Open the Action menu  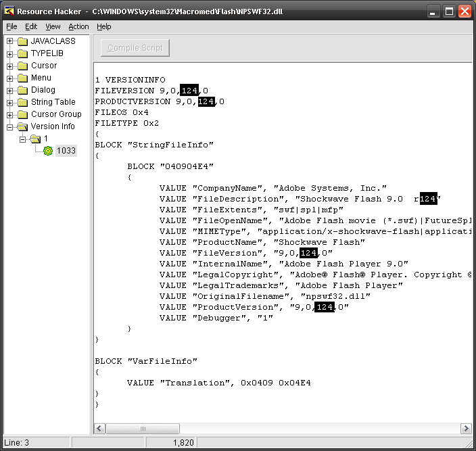coord(78,26)
